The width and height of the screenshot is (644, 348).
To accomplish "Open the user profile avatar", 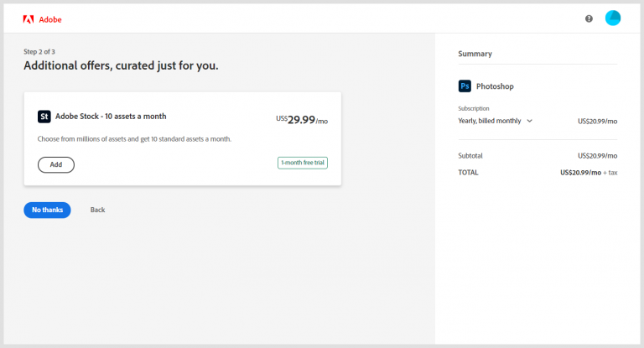I will 613,18.
